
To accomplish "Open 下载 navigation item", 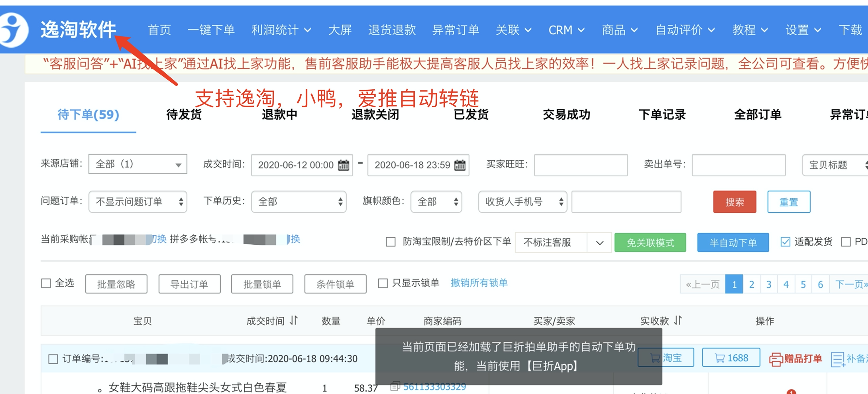I will 850,30.
